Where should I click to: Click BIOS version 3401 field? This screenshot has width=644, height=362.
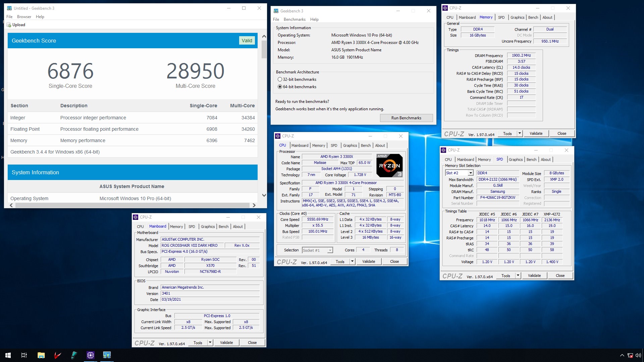click(210, 294)
